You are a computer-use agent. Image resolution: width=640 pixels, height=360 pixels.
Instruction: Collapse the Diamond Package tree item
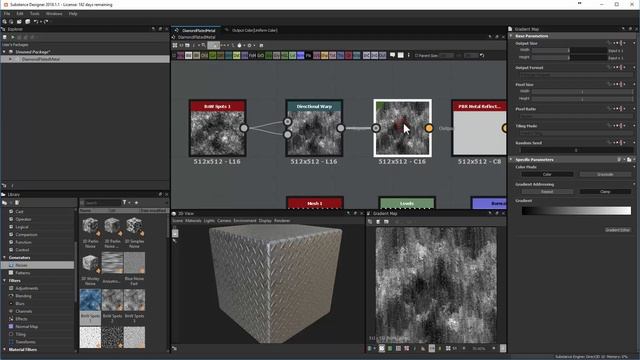[x=4, y=52]
